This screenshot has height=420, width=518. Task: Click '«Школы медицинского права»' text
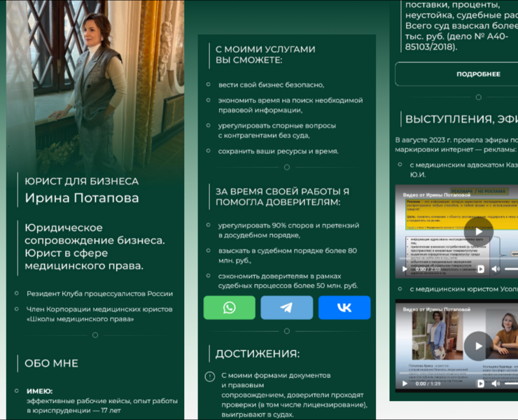[x=80, y=319]
